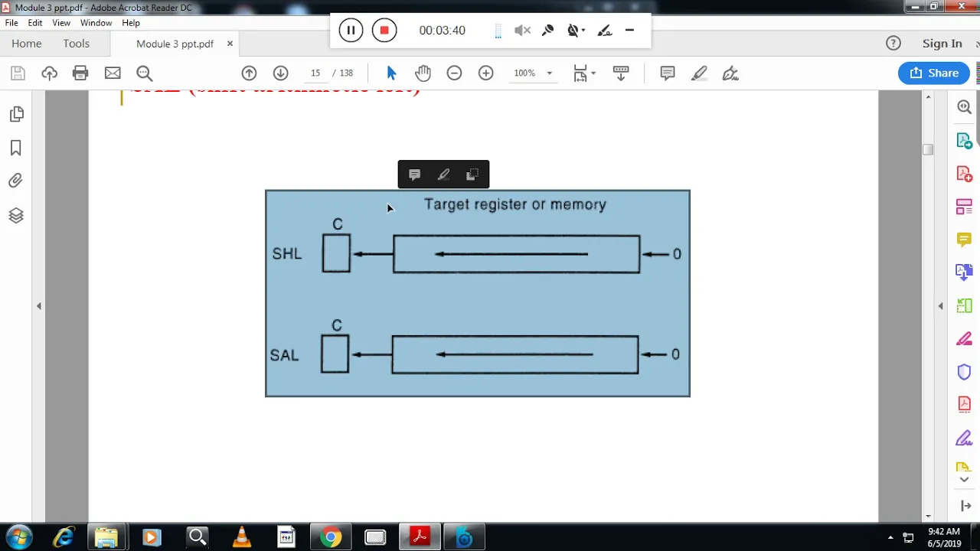Launch Internet Explorer from taskbar
The image size is (980, 551).
click(64, 537)
